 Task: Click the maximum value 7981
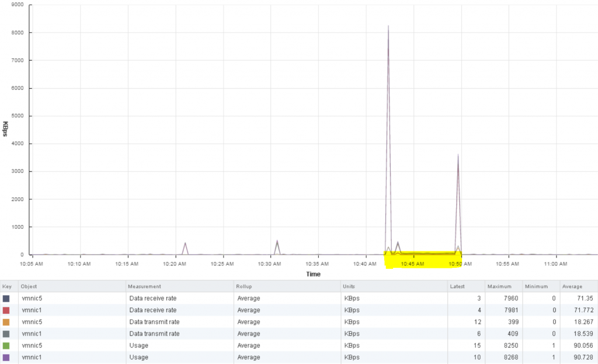coord(511,310)
